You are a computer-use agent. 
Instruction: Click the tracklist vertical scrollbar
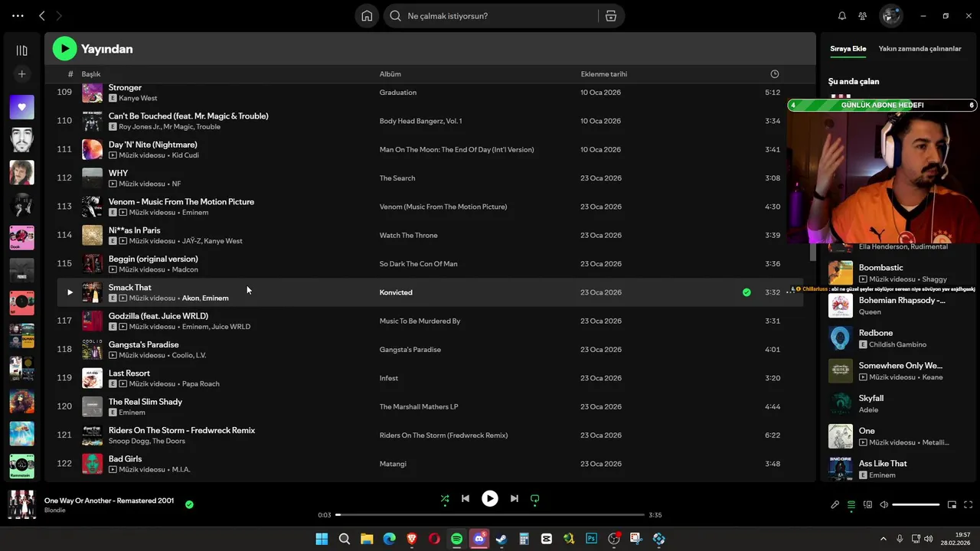coord(813,251)
